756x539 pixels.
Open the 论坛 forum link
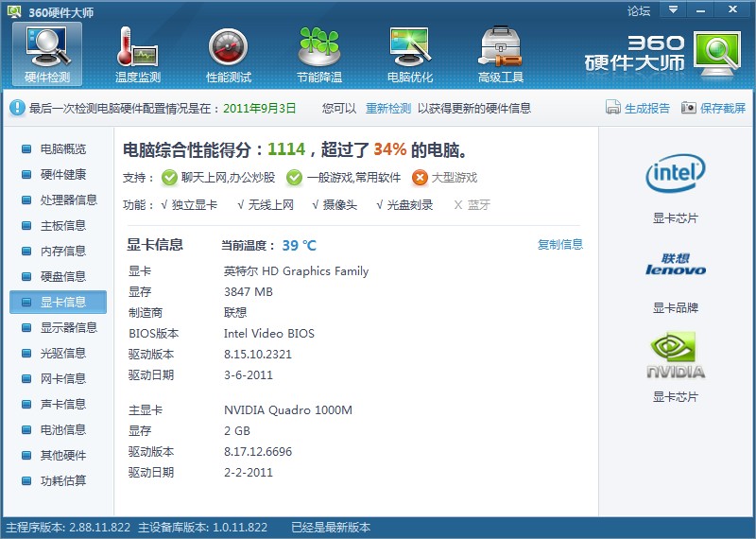(x=639, y=10)
